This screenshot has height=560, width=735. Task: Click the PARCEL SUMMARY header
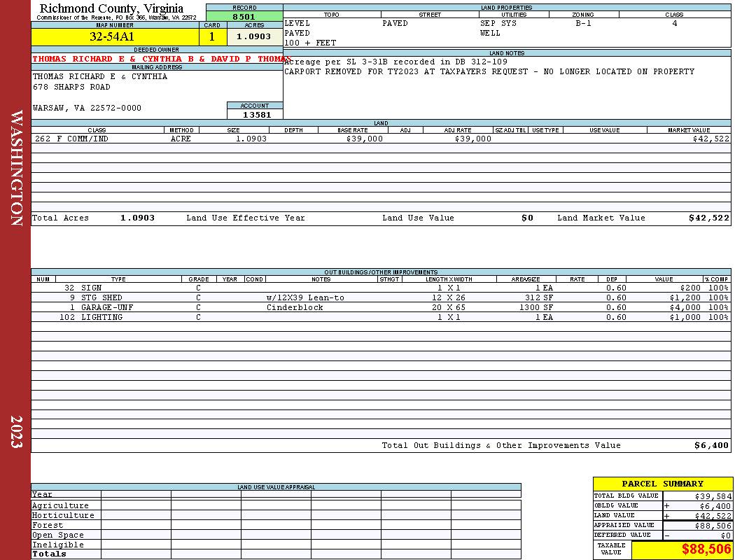663,484
